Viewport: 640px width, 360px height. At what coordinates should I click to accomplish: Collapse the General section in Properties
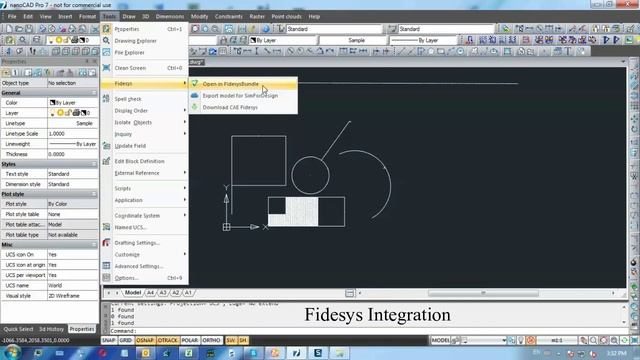tap(94, 93)
